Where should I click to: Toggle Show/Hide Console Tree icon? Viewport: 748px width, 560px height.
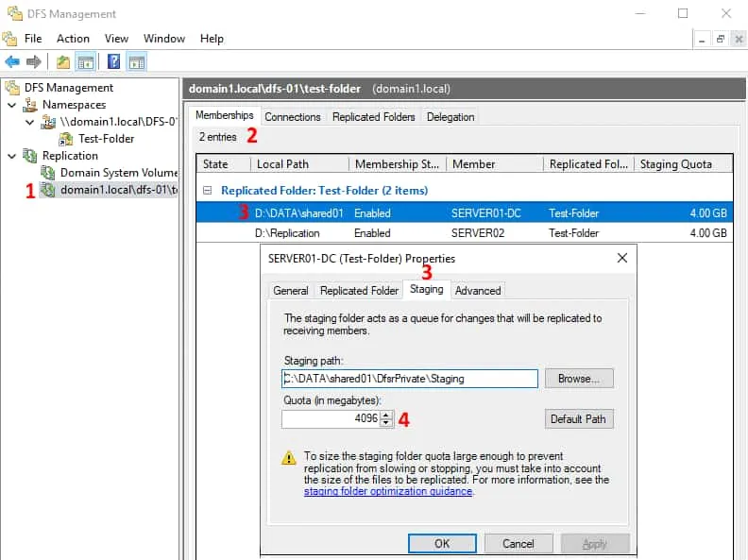coord(85,62)
